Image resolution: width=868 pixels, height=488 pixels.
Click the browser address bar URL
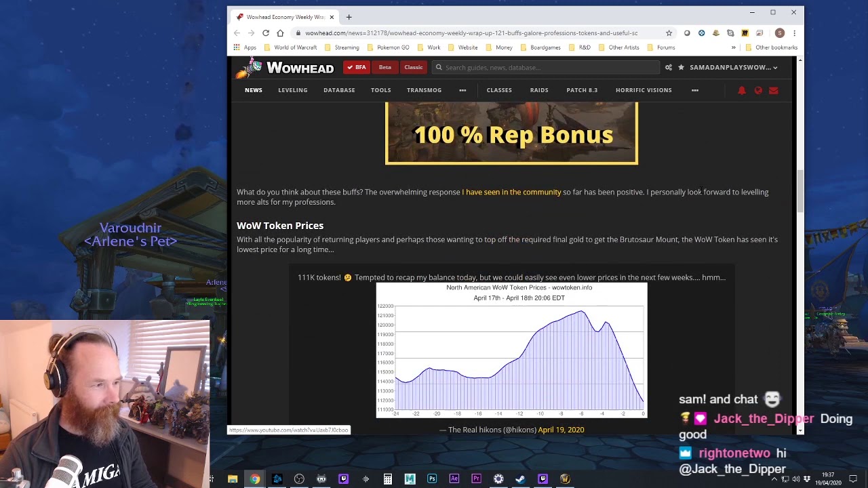point(471,33)
